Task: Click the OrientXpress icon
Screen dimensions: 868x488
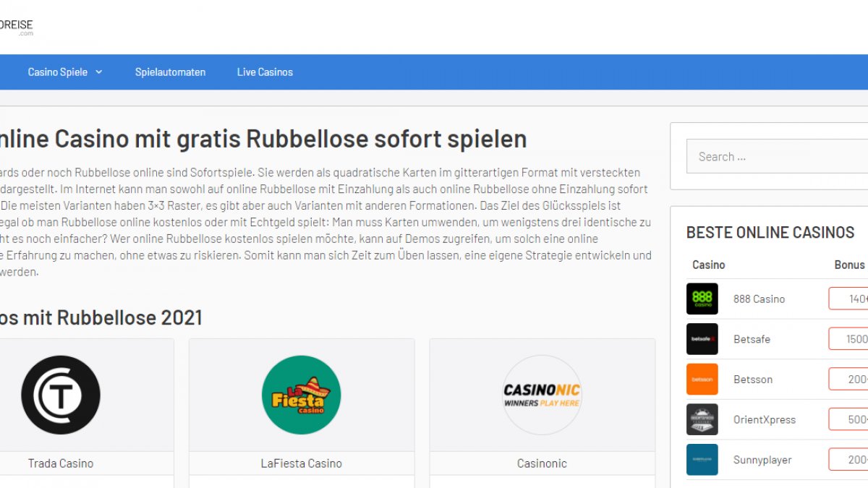Action: tap(702, 419)
